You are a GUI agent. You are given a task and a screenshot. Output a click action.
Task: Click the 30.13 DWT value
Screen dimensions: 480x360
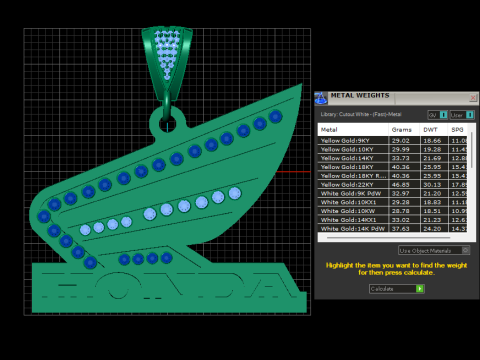pyautogui.click(x=432, y=185)
